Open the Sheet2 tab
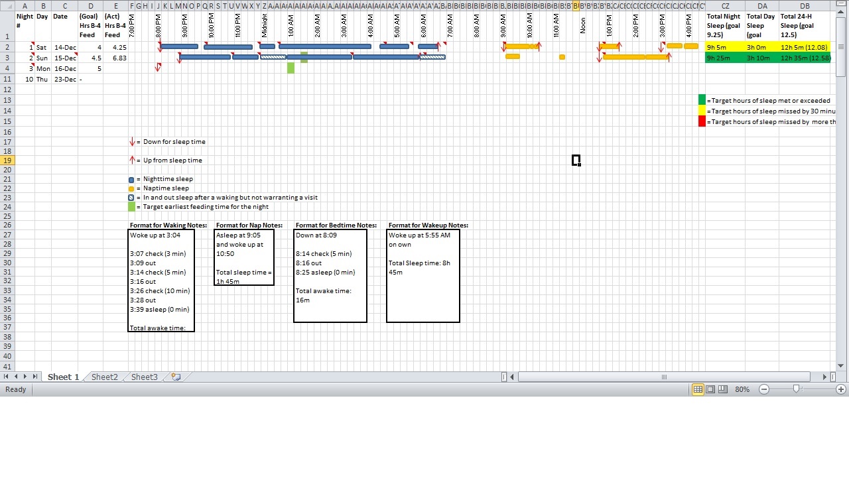This screenshot has width=849, height=504. point(104,377)
